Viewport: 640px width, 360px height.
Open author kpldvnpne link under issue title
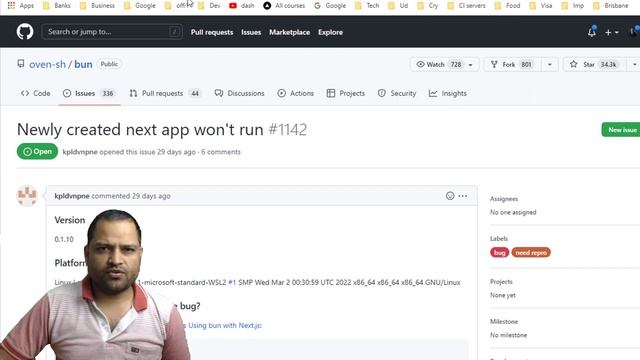tap(80, 152)
